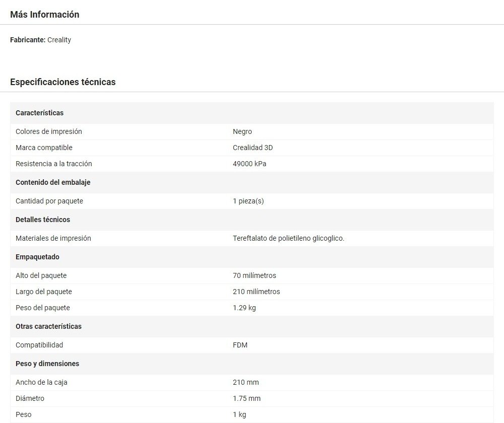
Task: Click the 210 milímetros package length value
Action: (x=256, y=292)
